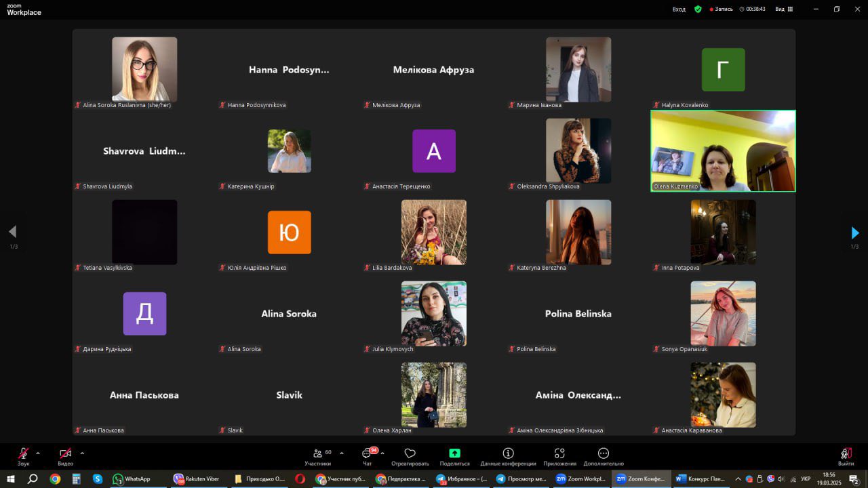Expand the arrow next to Участники
868x488 pixels.
pyautogui.click(x=341, y=453)
